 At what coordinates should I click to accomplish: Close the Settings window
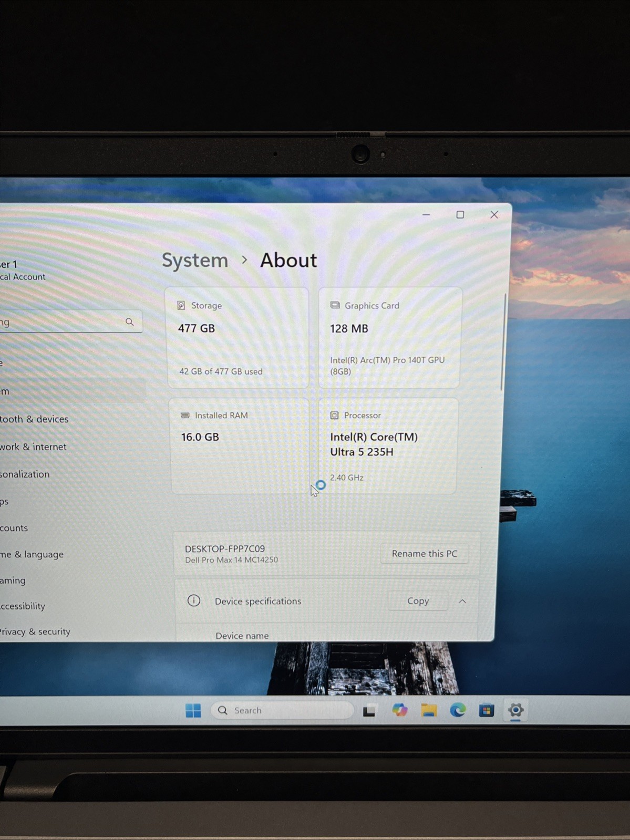pos(494,215)
